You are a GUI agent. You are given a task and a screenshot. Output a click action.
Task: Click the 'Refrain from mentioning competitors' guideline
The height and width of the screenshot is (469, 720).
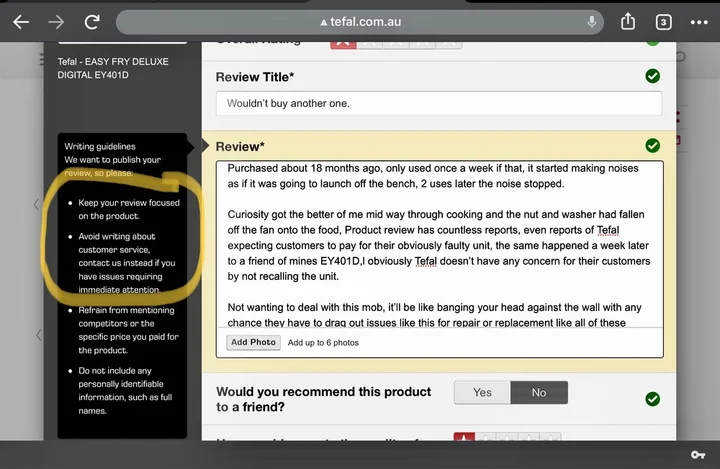tap(128, 330)
